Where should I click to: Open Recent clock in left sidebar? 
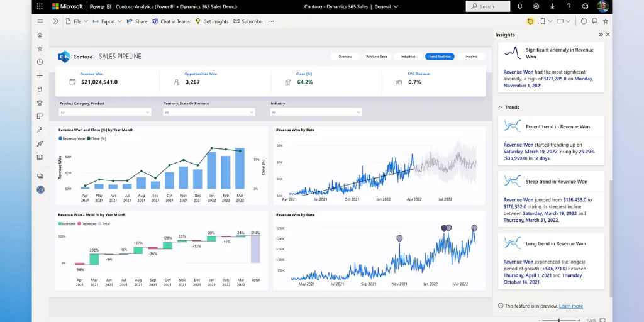click(x=40, y=62)
